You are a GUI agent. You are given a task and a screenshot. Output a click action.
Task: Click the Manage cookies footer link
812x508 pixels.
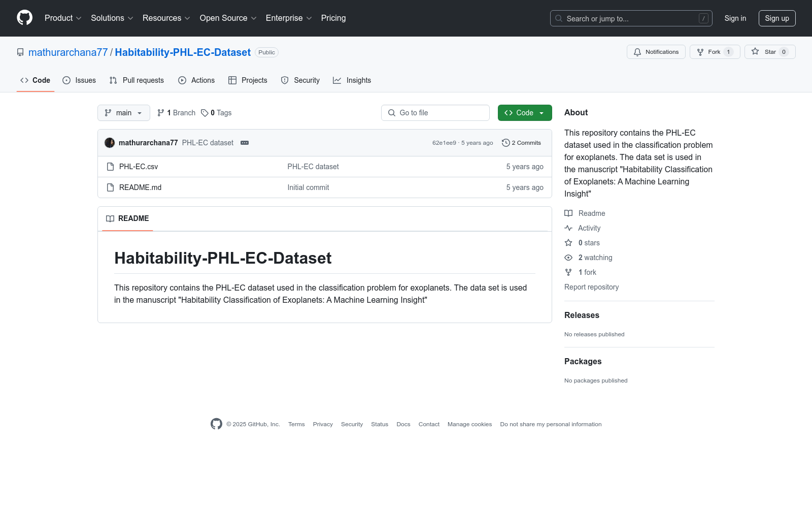click(469, 424)
